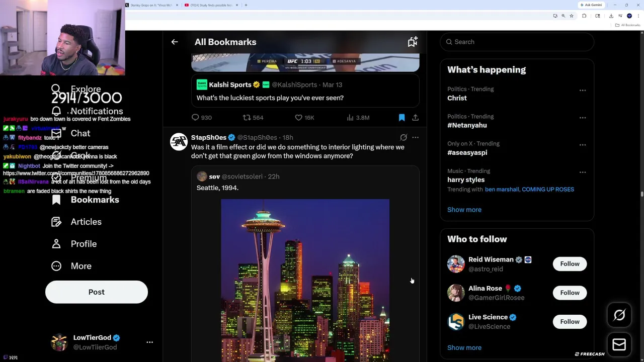Open Chat in the sidebar
Viewport: 644px width, 362px height.
[x=70, y=133]
